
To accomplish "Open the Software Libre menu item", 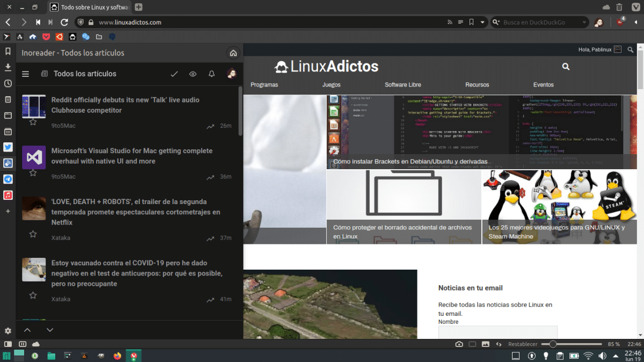I will [x=402, y=85].
